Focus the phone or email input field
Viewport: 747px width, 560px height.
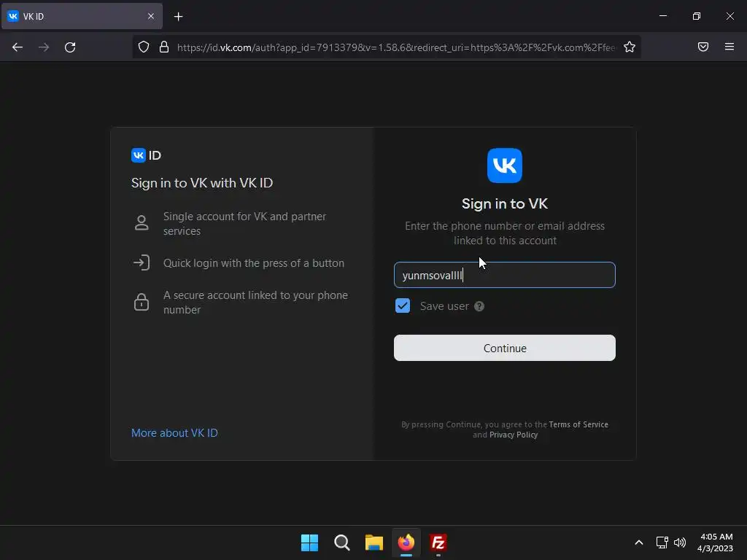coord(505,275)
